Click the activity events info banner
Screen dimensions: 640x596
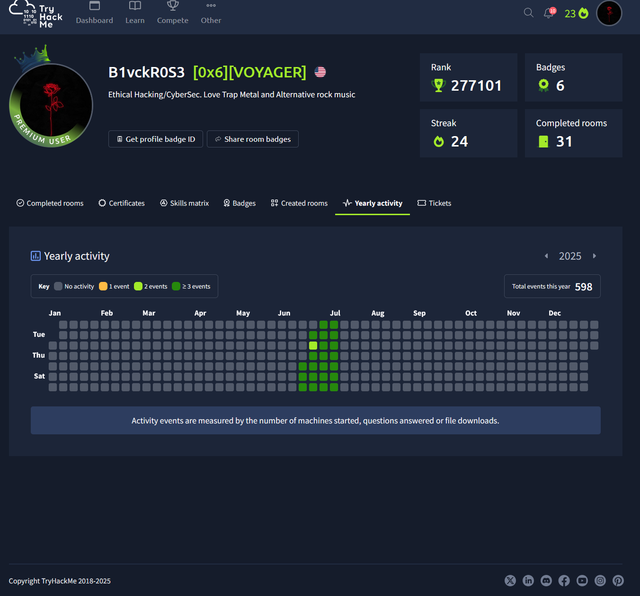point(316,420)
